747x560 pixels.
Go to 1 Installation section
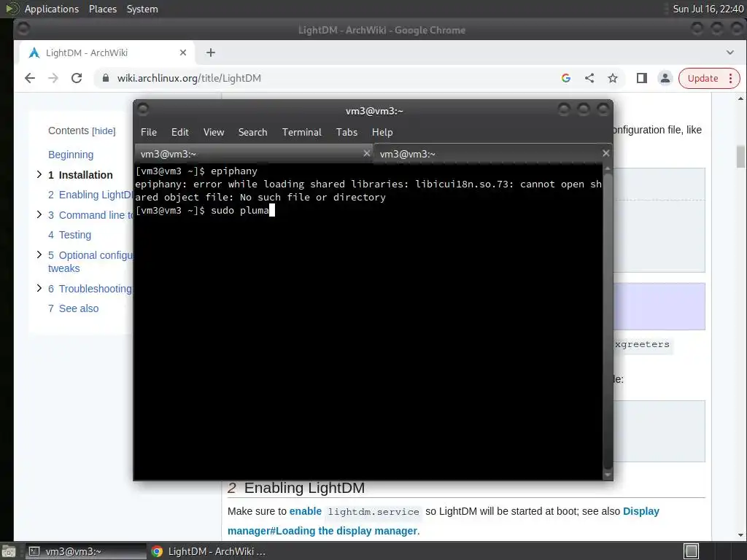tap(80, 175)
